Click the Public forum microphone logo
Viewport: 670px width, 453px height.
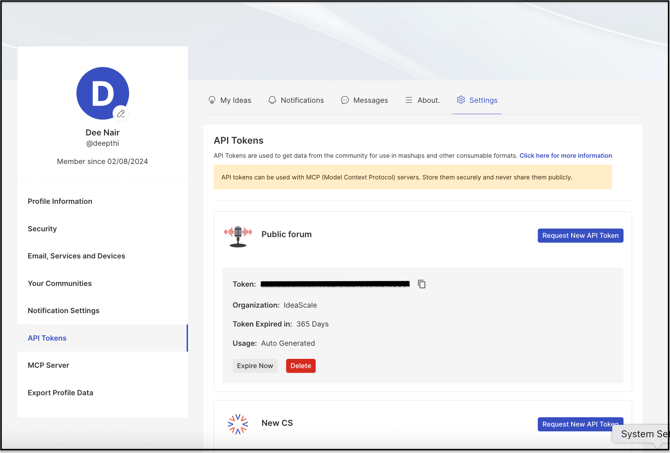coord(238,235)
